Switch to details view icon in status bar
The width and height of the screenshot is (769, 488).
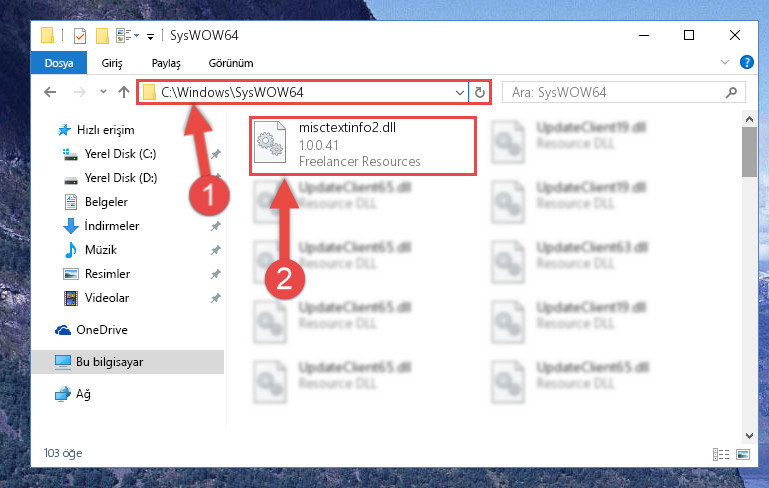tap(720, 454)
